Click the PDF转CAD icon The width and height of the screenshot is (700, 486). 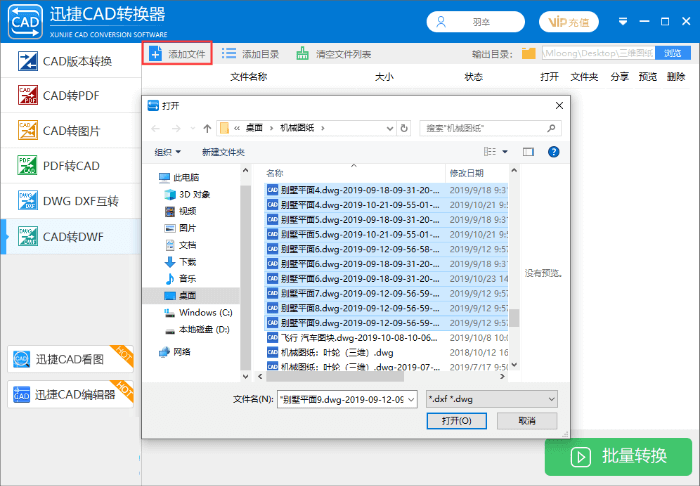click(28, 166)
